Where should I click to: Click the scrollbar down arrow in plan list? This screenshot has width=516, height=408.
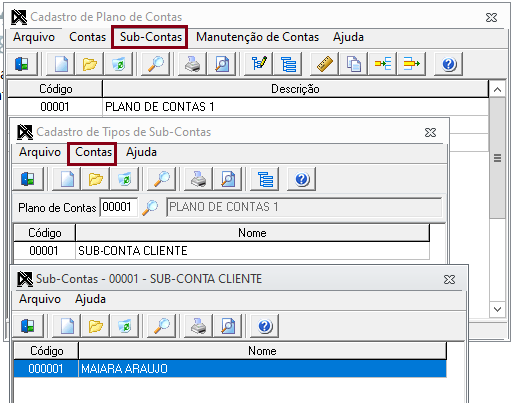click(x=497, y=309)
